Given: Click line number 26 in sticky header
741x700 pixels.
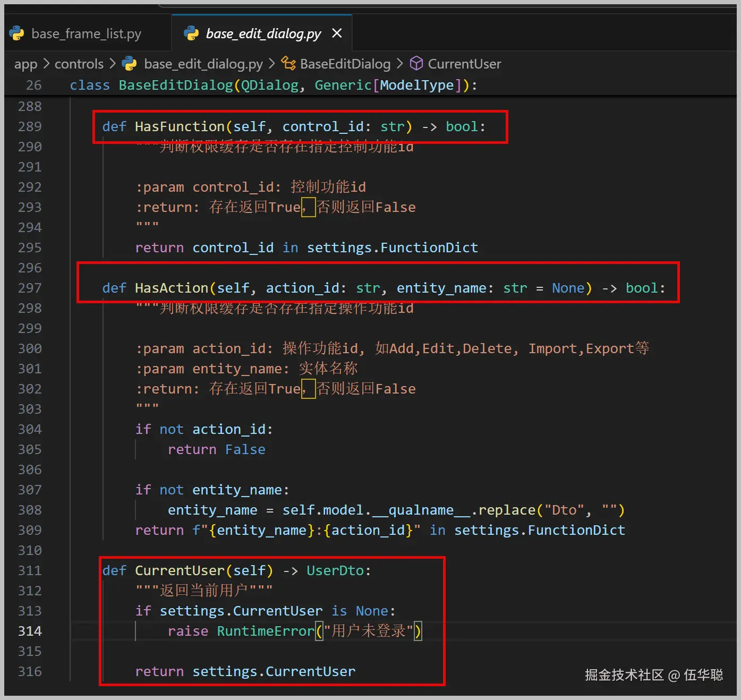Looking at the screenshot, I should click(33, 85).
